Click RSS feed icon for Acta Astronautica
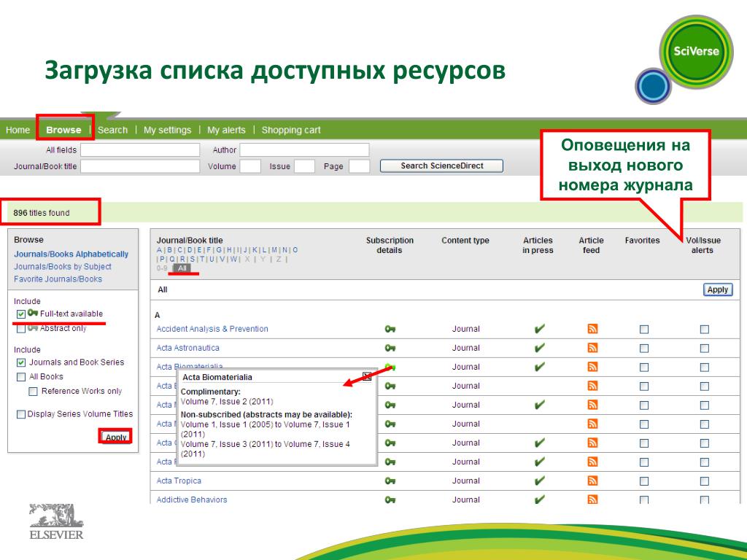Screen dimensions: 747x560 click(x=592, y=348)
